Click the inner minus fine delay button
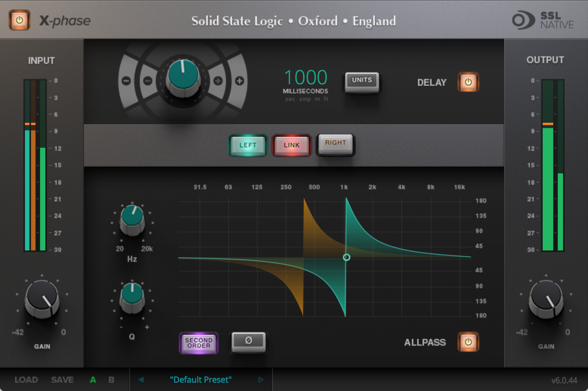The image size is (588, 391). pos(148,81)
